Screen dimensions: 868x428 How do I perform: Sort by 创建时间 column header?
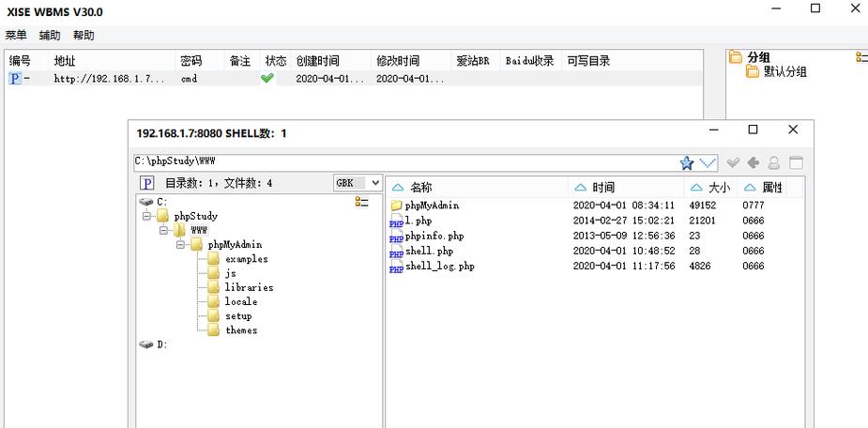point(317,61)
